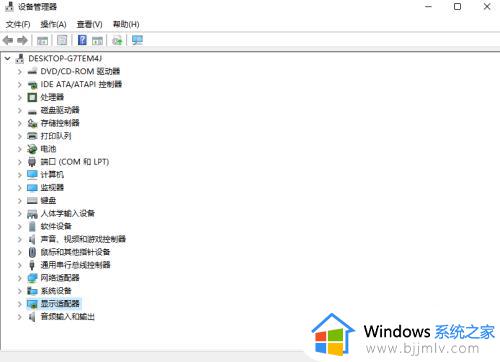Select the 通用串行总线控制器 label
The image size is (500, 362).
tap(75, 265)
